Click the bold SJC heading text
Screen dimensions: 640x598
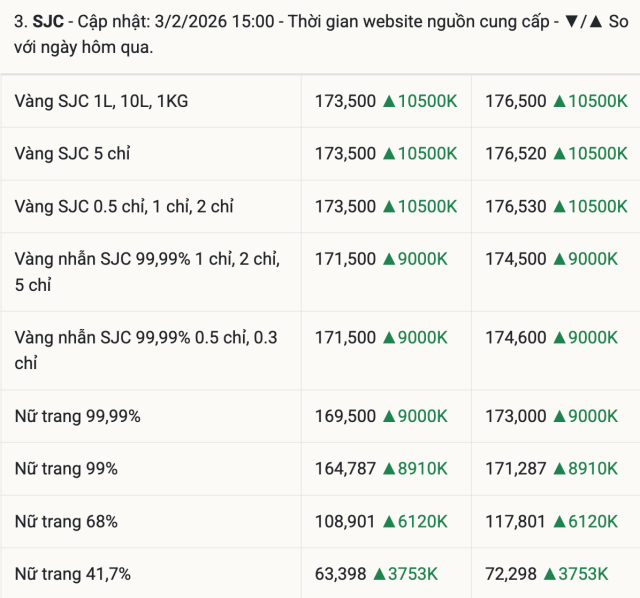pos(48,21)
